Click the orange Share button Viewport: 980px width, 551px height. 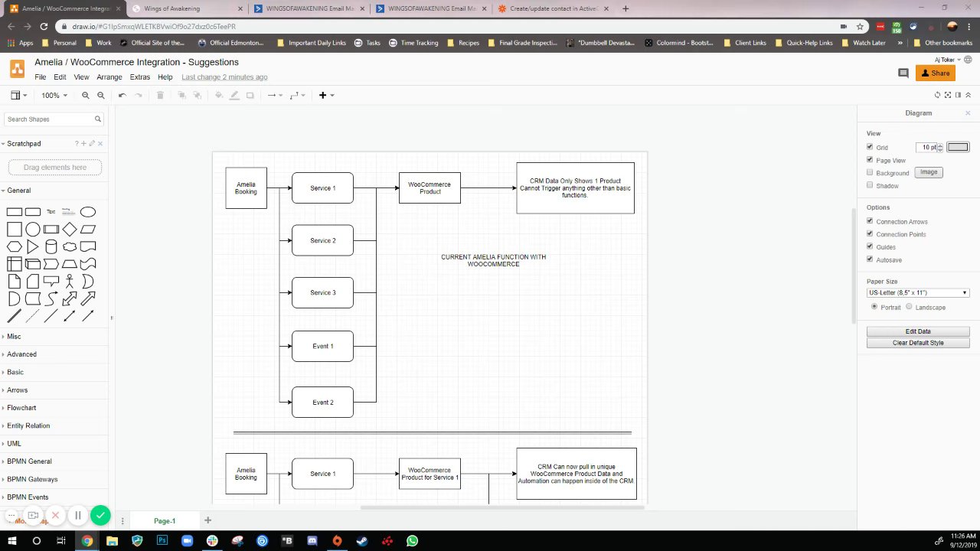pyautogui.click(x=936, y=73)
